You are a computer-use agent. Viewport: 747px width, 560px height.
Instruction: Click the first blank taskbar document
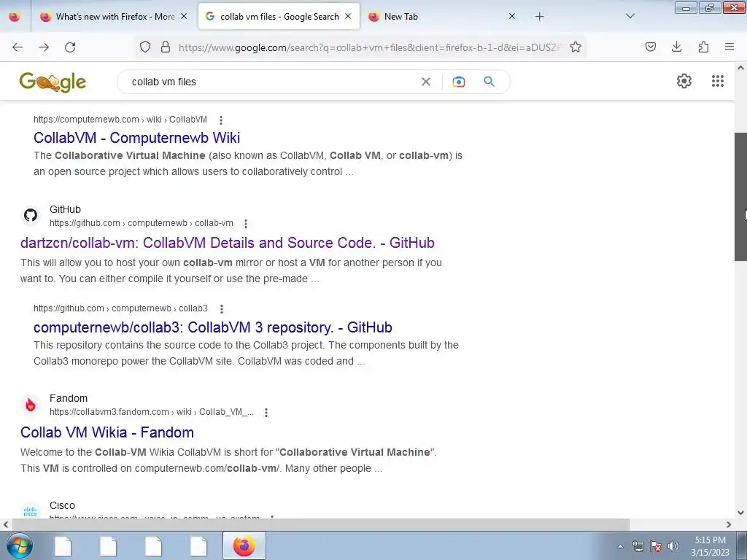[x=63, y=545]
